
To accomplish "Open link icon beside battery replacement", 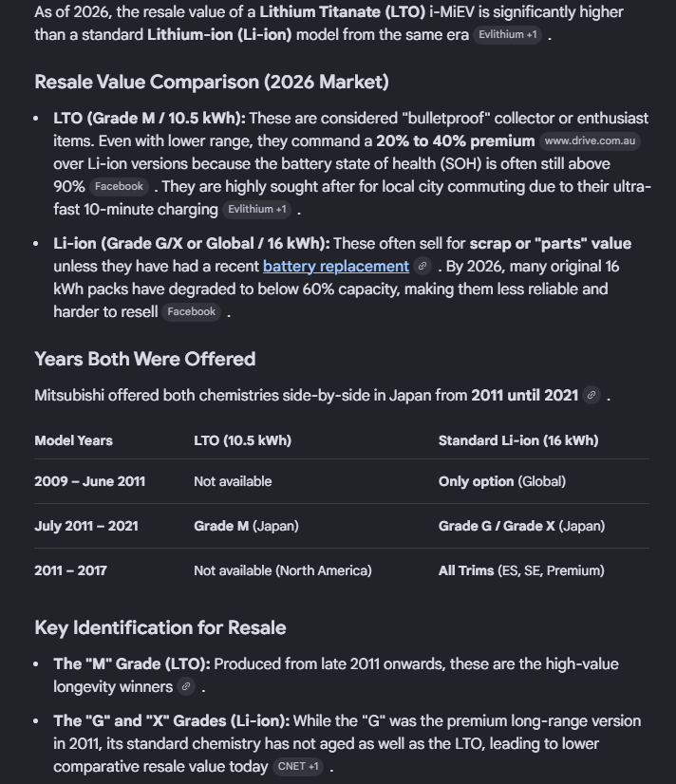I will [x=423, y=267].
